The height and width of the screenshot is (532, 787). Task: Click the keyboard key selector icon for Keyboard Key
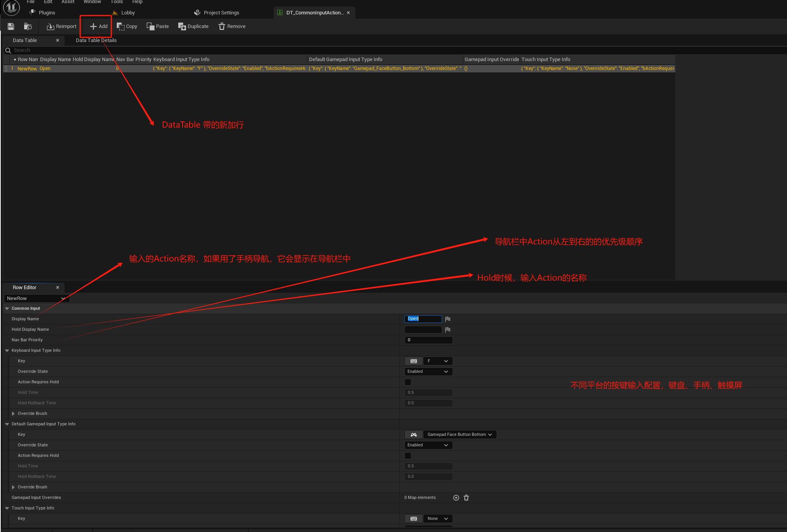click(x=413, y=361)
